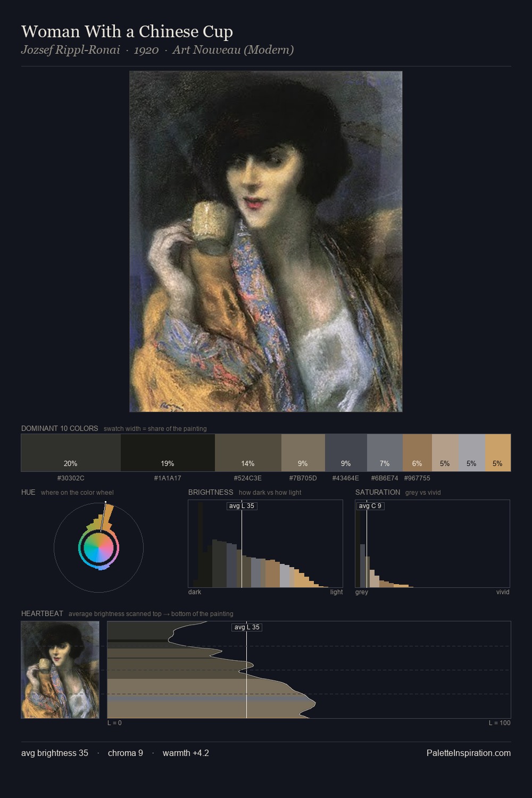
Task: Click the hue color wheel chart
Action: (98, 547)
